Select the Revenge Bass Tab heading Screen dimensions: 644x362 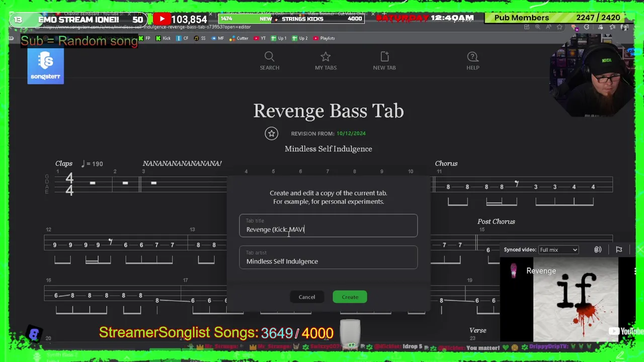coord(328,111)
